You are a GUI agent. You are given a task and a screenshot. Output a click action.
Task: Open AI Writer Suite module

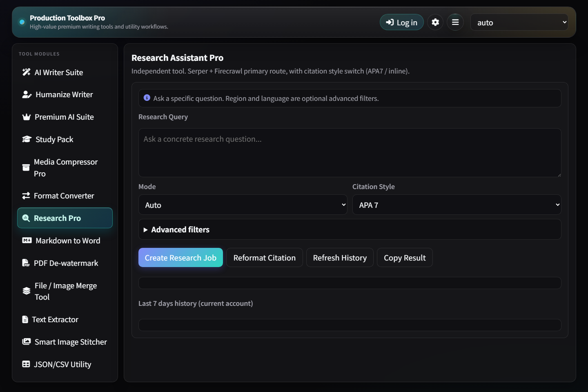pyautogui.click(x=65, y=72)
